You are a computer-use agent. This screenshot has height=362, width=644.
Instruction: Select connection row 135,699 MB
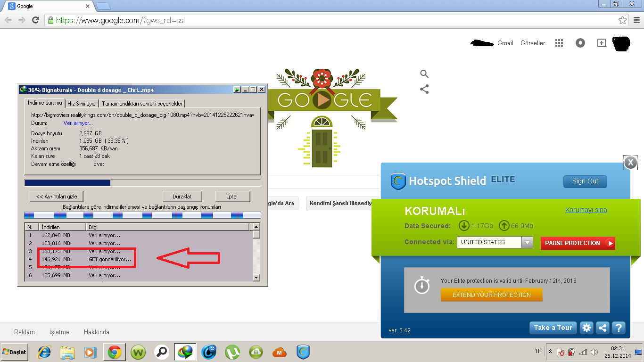(x=139, y=275)
